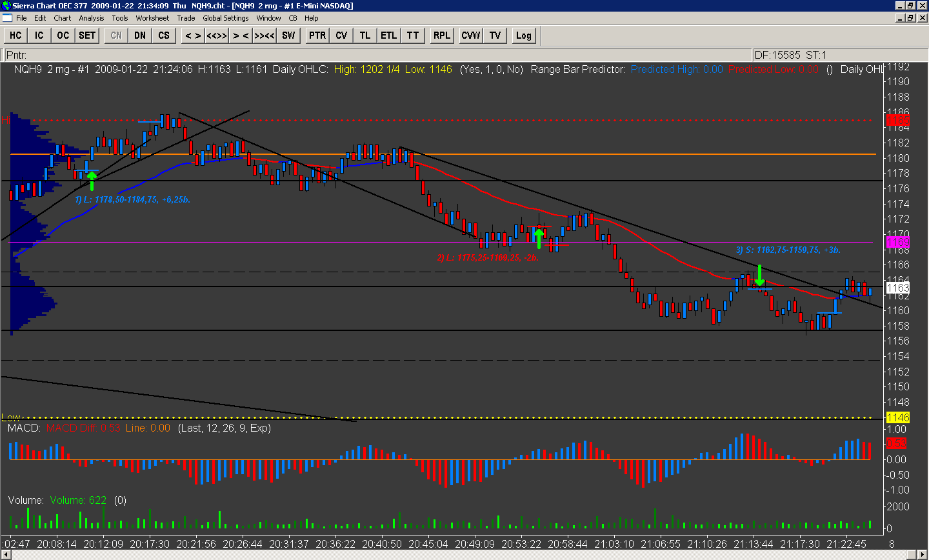Click the 'Volume: 622' label
The height and width of the screenshot is (560, 929).
pos(78,500)
